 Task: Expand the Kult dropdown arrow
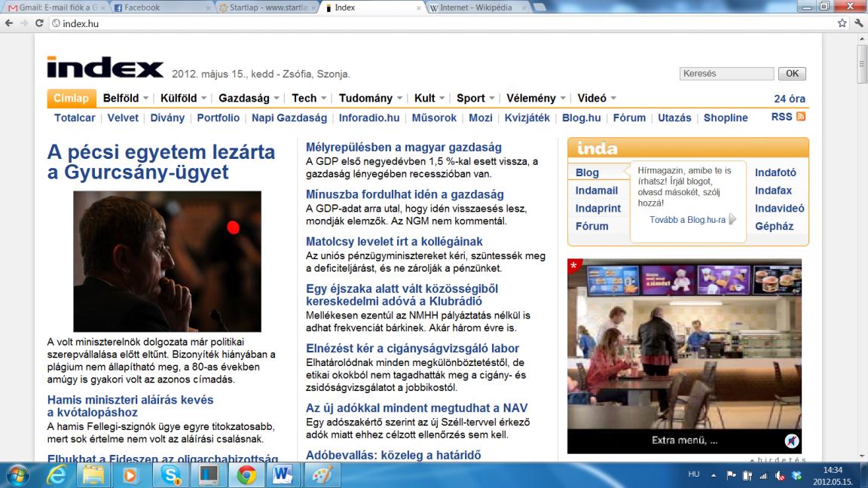click(x=442, y=99)
